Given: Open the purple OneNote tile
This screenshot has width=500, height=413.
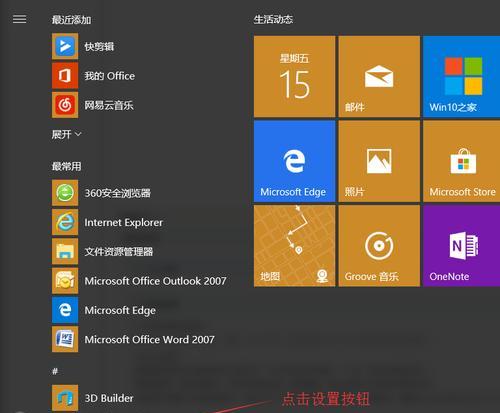Looking at the screenshot, I should [462, 246].
